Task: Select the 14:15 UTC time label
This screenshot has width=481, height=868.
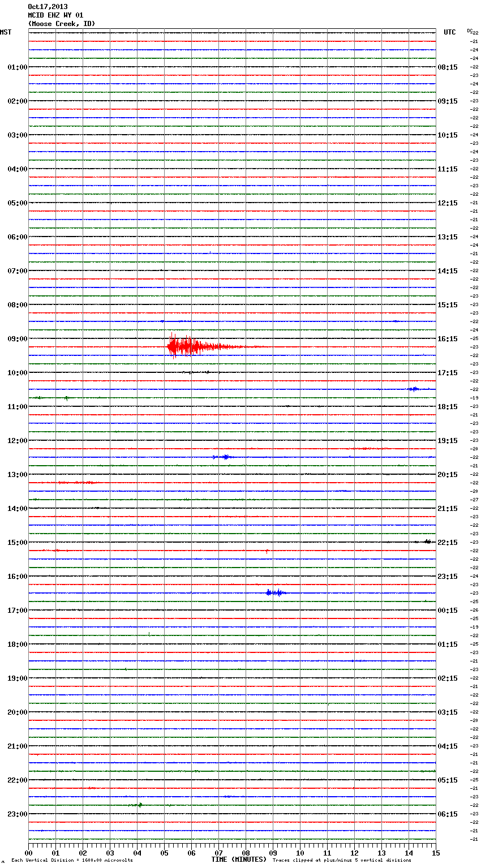Action: (448, 271)
